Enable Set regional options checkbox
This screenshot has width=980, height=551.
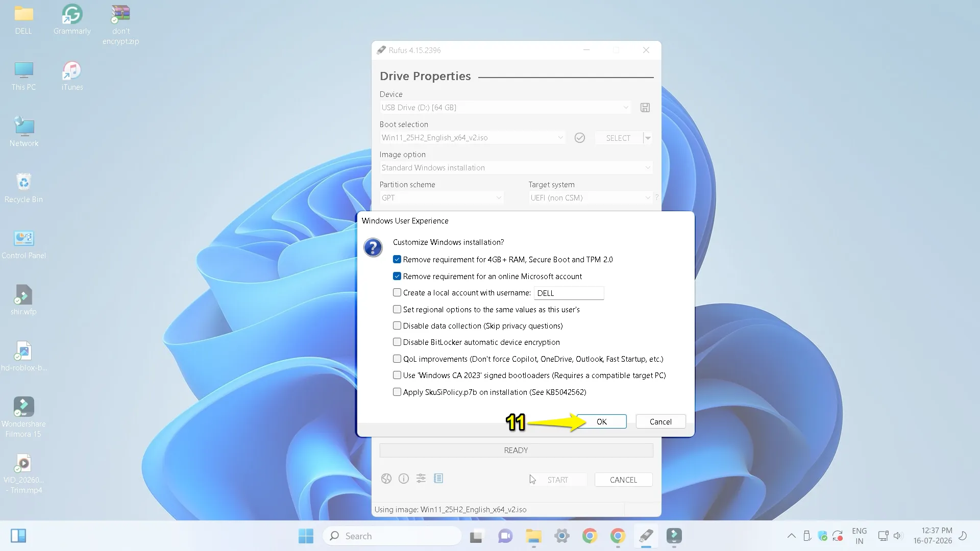coord(397,309)
